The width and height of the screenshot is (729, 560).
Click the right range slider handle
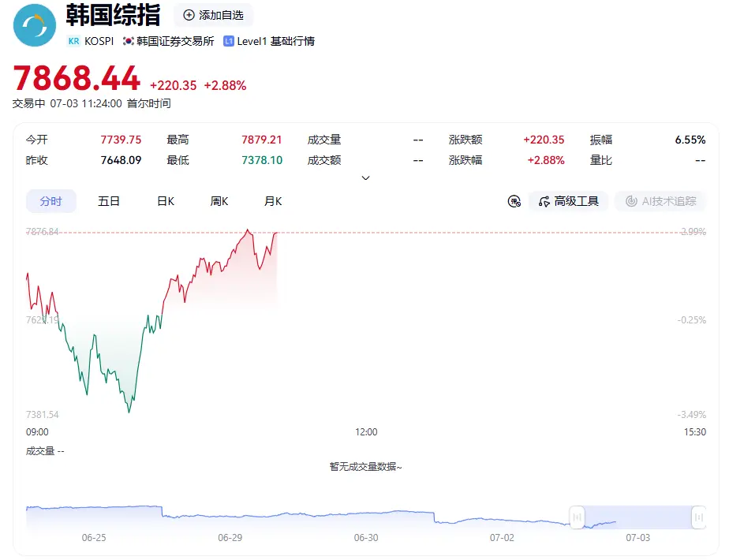click(699, 517)
